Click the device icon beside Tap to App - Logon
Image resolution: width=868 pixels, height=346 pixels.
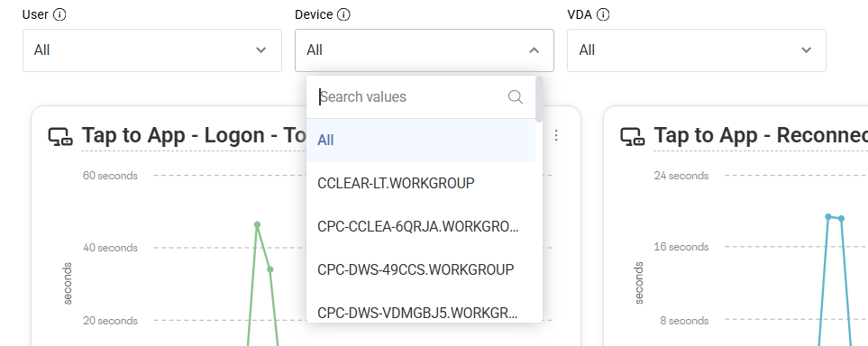click(60, 136)
